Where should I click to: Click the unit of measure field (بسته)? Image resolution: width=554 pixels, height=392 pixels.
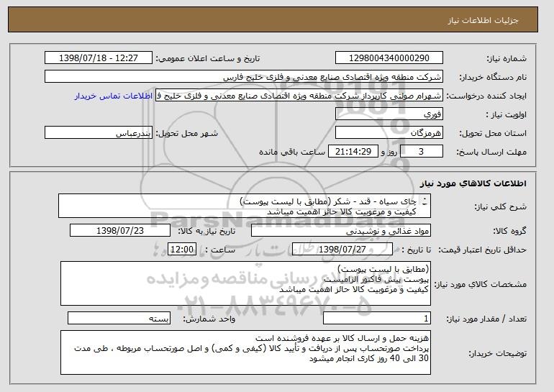coord(119,318)
